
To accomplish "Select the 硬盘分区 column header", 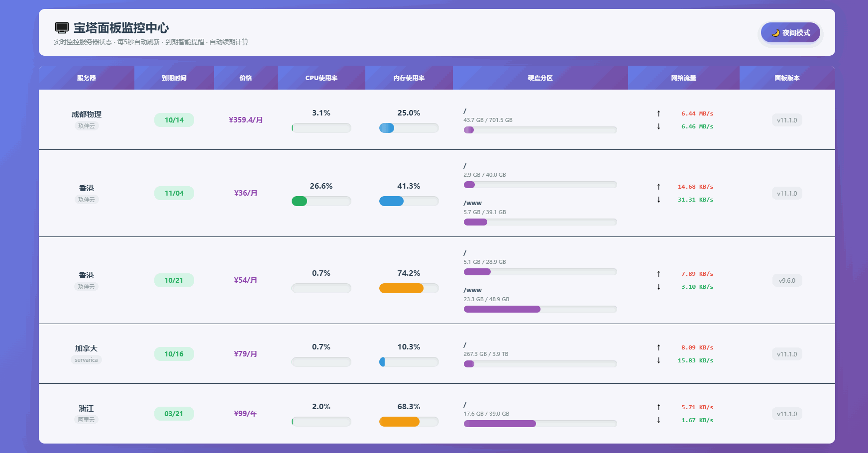I will coord(540,78).
